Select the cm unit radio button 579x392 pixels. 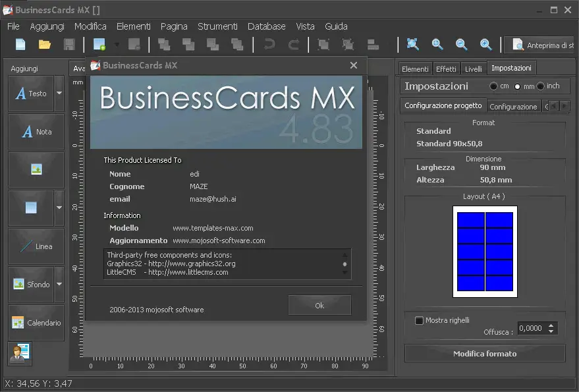[x=493, y=86]
